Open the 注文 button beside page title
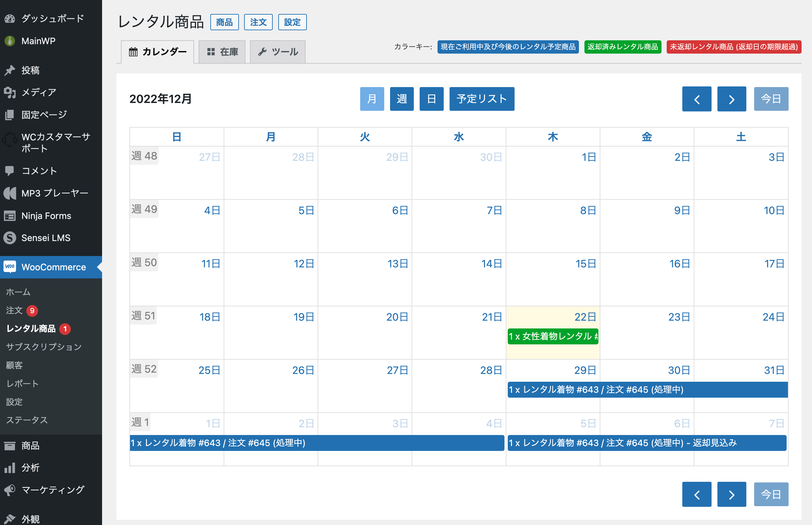812x525 pixels. point(258,22)
